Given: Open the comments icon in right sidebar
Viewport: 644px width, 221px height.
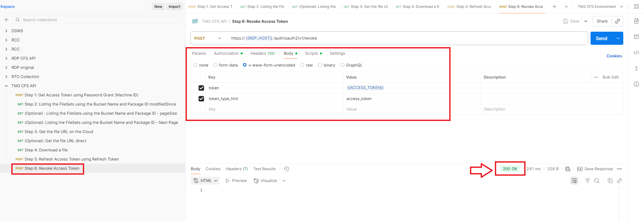Looking at the screenshot, I should pos(636,37).
